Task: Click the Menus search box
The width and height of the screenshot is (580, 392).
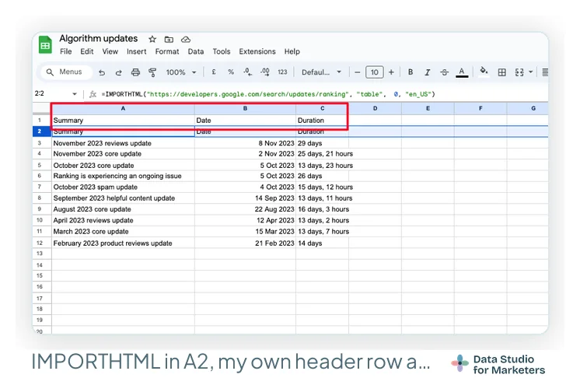Action: point(65,72)
